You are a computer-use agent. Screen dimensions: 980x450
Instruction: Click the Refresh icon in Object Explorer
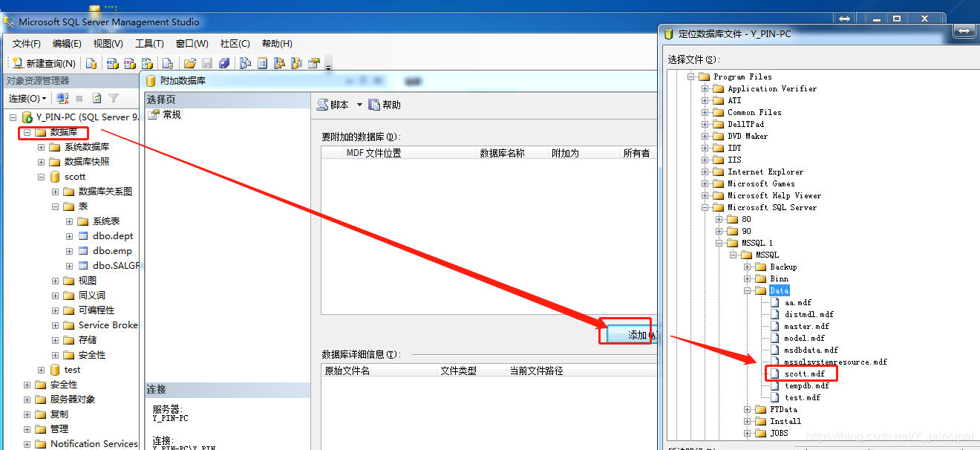click(97, 98)
